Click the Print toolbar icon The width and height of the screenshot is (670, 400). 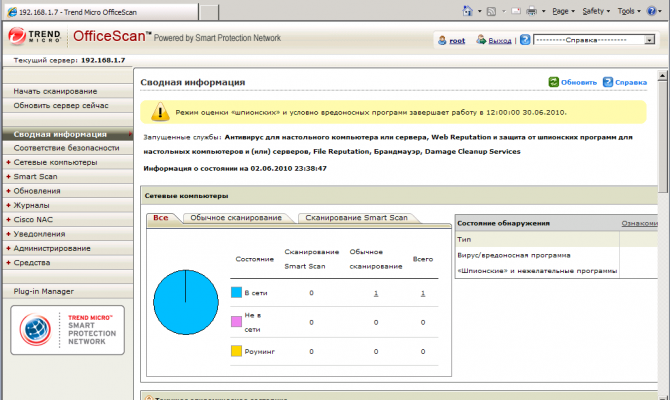tap(531, 11)
